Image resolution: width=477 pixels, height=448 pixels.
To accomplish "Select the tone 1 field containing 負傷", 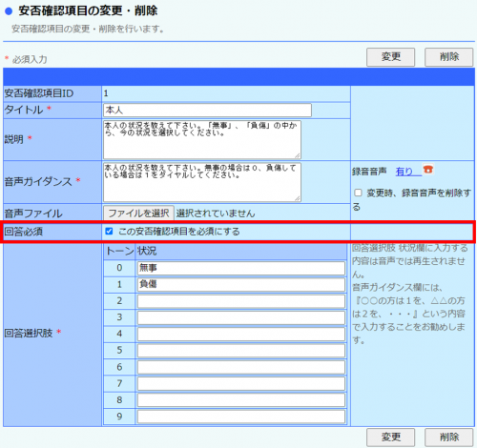I will pyautogui.click(x=241, y=285).
